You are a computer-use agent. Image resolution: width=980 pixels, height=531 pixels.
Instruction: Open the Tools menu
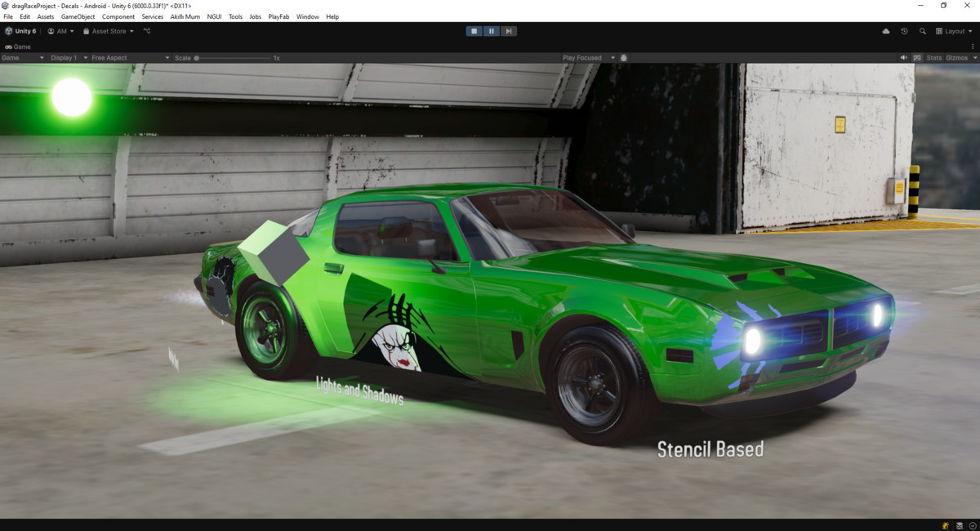[x=235, y=16]
